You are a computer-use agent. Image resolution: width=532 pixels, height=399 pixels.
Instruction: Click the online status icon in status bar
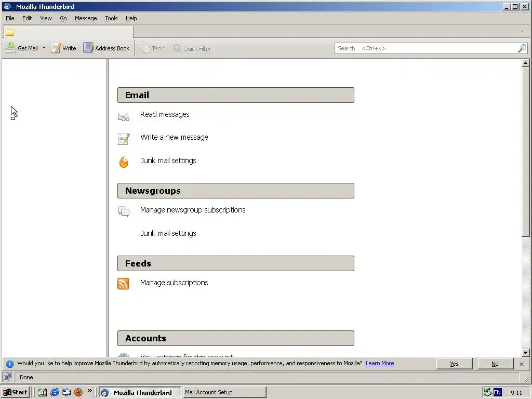[8, 377]
